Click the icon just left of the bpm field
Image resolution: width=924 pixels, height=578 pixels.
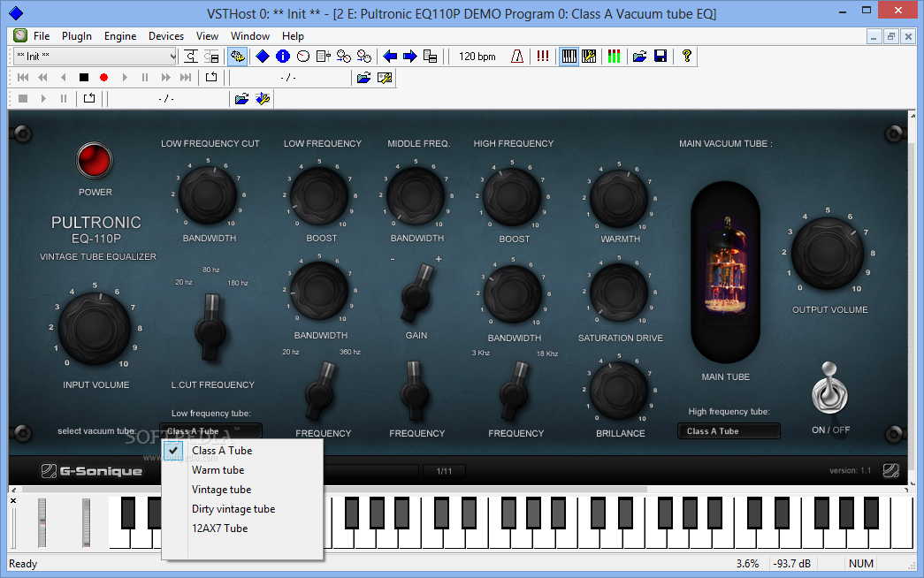[431, 56]
